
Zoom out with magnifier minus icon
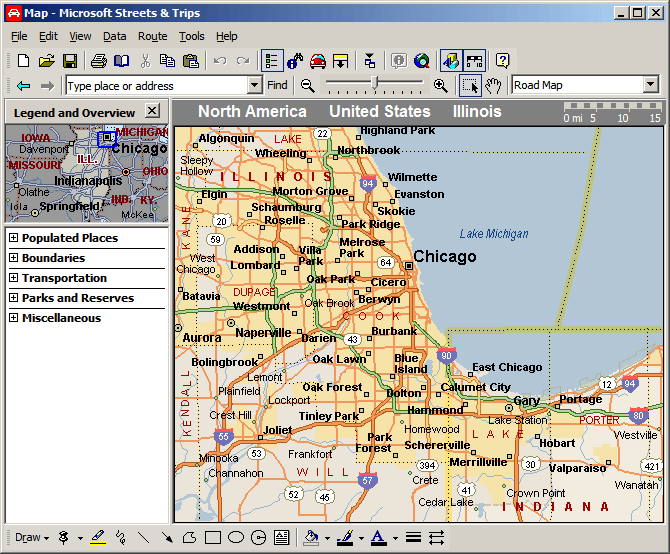(x=307, y=85)
